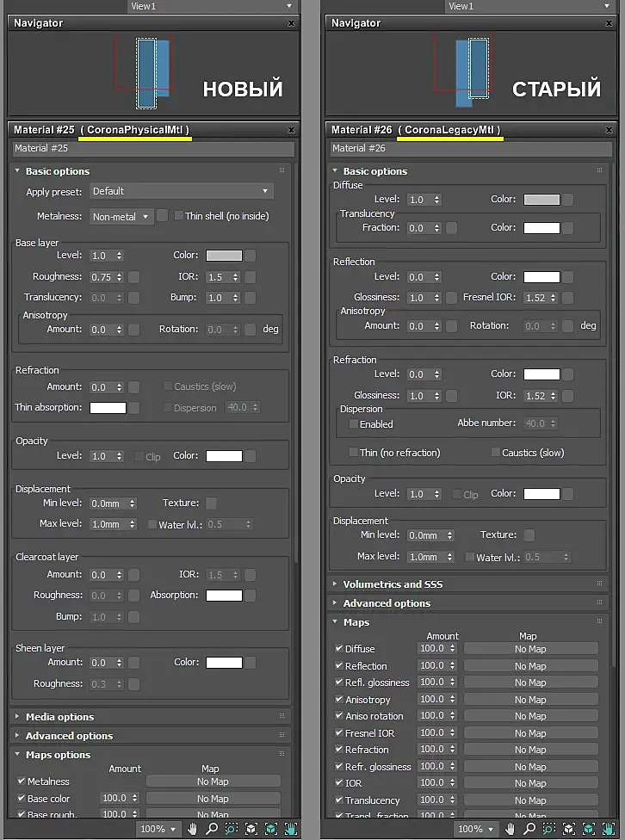Click map slot square next to Base layer IOR

pos(251,277)
